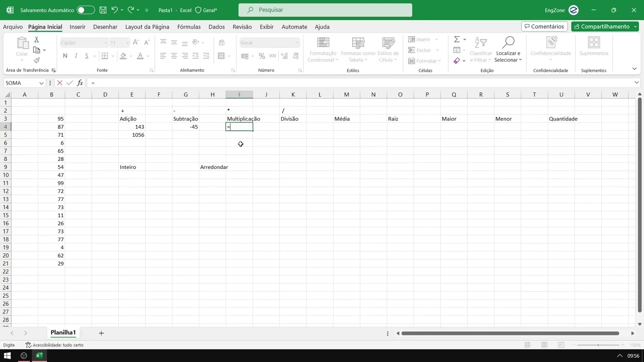Click the Cut scissors icon

[x=36, y=40]
